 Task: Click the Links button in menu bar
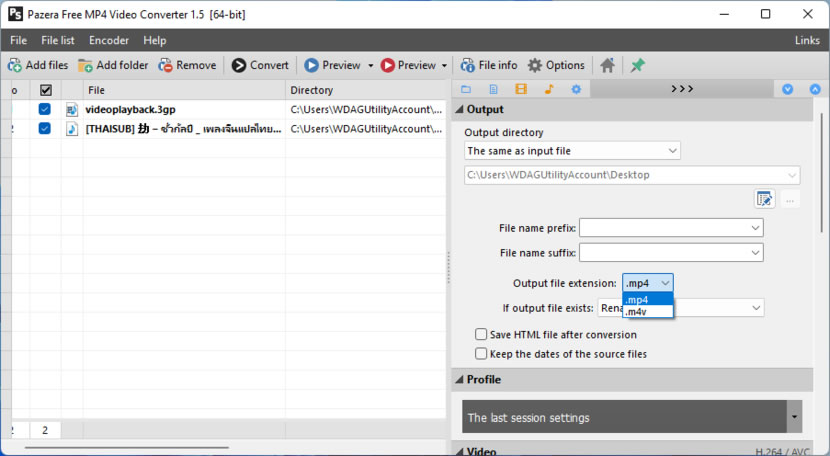click(806, 40)
